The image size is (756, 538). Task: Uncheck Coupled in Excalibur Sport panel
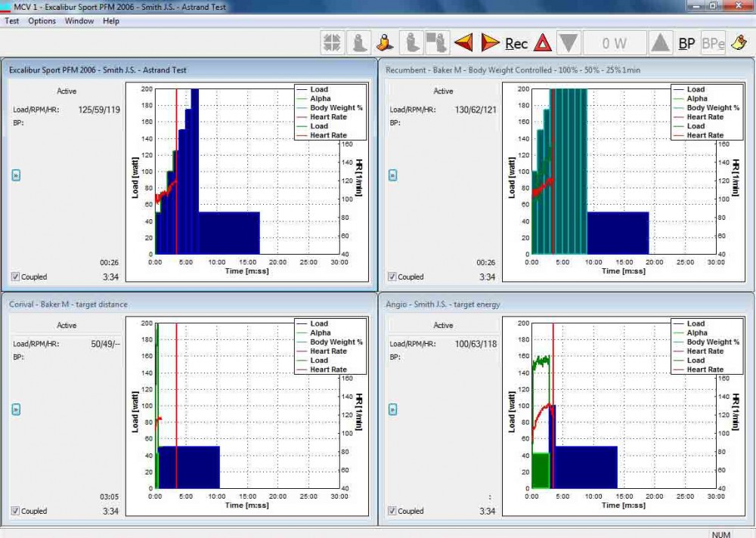coord(16,277)
